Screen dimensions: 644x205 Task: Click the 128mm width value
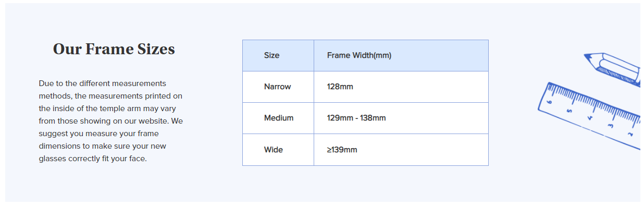[x=340, y=87]
